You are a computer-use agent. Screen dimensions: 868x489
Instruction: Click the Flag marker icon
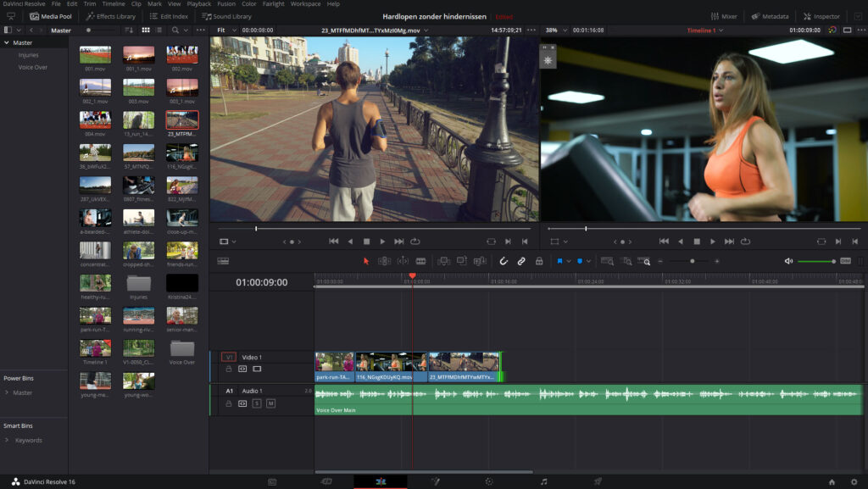point(559,261)
